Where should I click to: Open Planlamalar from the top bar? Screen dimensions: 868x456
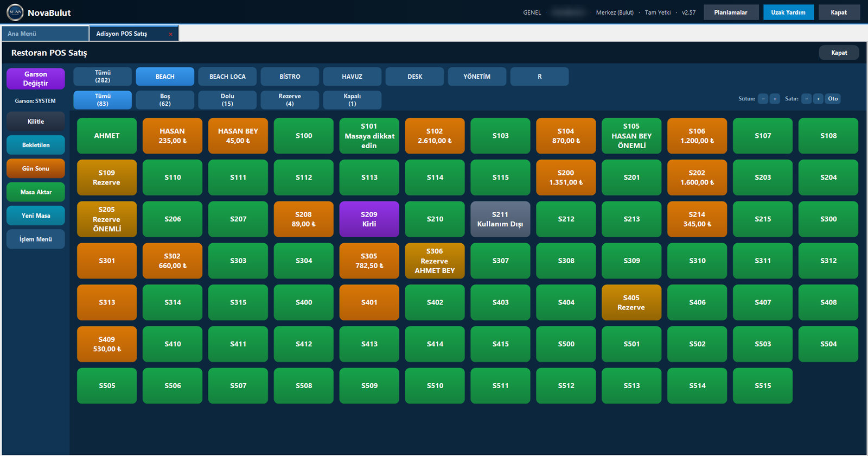click(x=731, y=12)
